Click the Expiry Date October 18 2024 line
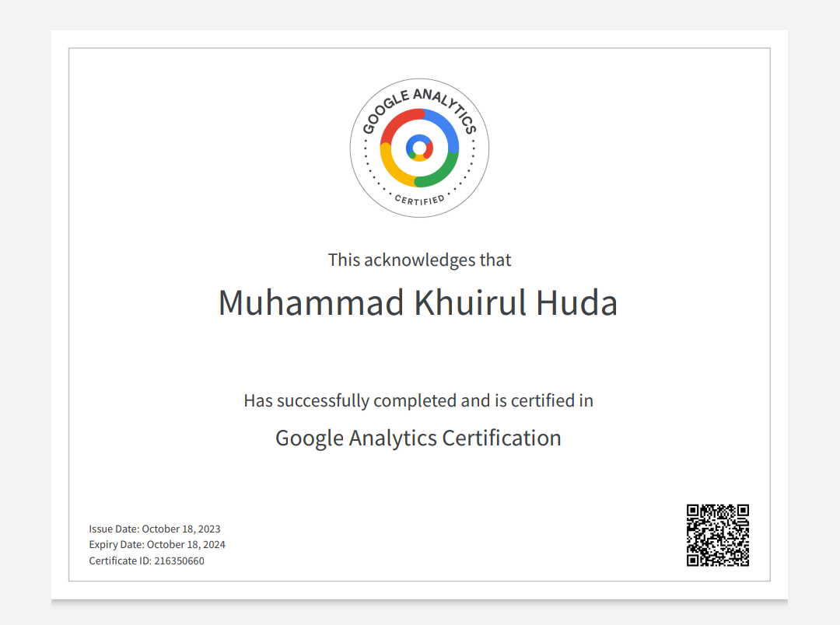 157,544
